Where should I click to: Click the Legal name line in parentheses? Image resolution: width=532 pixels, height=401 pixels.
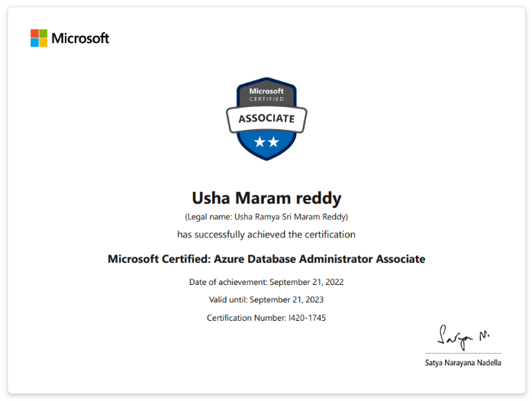coord(266,217)
